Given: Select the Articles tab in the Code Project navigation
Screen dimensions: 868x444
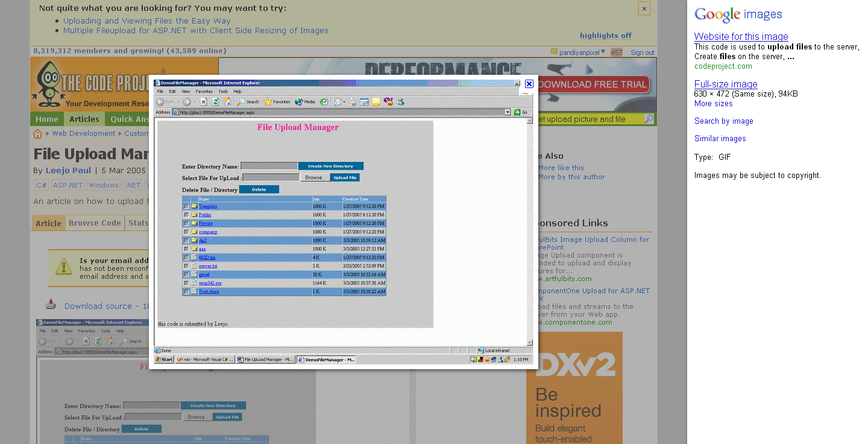Looking at the screenshot, I should (84, 119).
